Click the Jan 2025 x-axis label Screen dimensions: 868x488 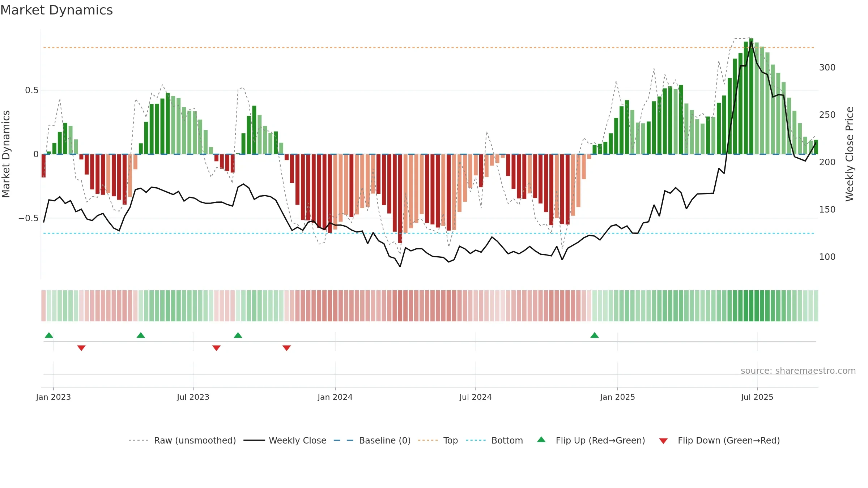click(x=617, y=397)
